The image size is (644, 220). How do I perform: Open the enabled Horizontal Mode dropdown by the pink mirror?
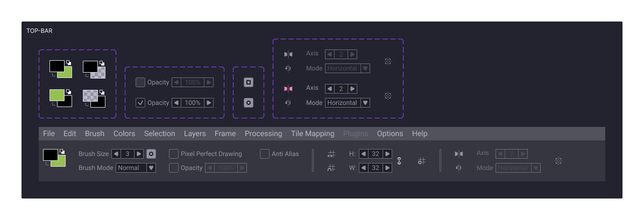coord(348,103)
